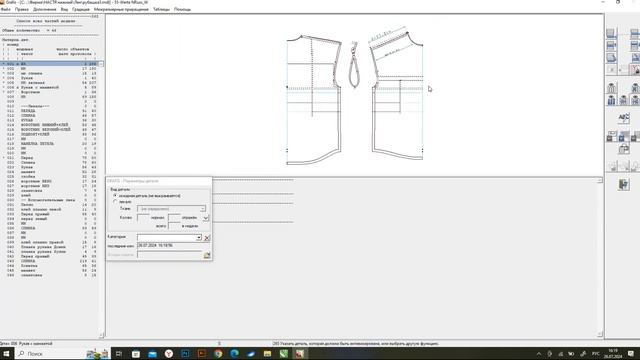
Task: Open Google Chrome from the taskbar
Action: click(218, 353)
